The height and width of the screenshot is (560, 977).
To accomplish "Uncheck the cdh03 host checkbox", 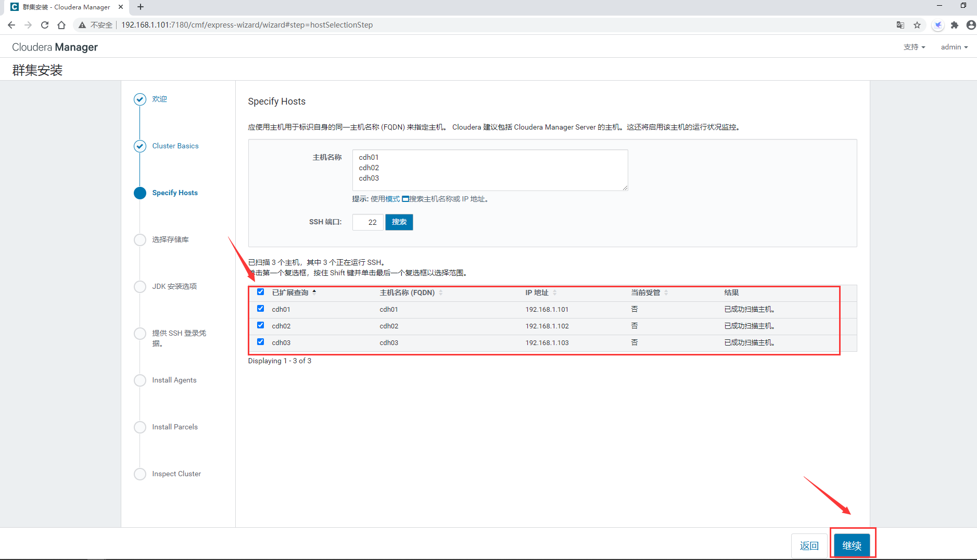I will pyautogui.click(x=261, y=342).
